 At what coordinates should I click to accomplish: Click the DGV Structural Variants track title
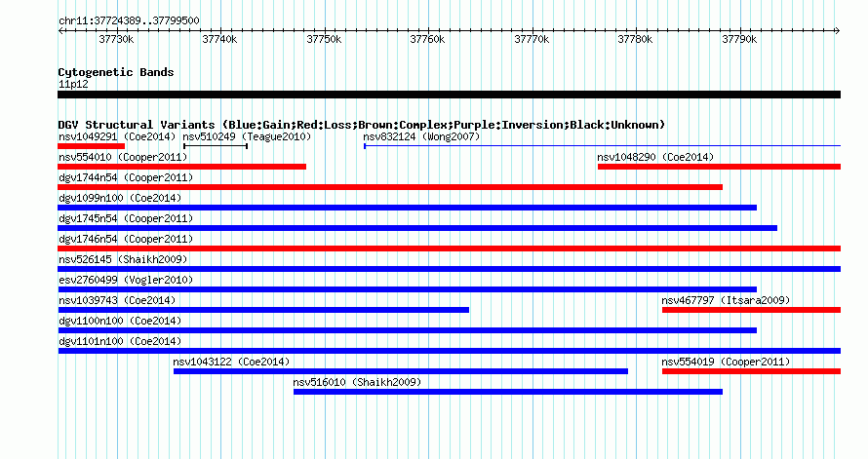(x=362, y=125)
